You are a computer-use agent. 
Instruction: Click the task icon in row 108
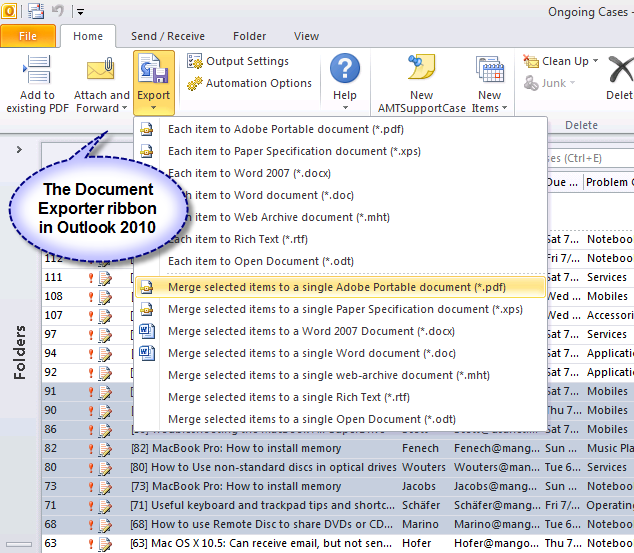105,297
